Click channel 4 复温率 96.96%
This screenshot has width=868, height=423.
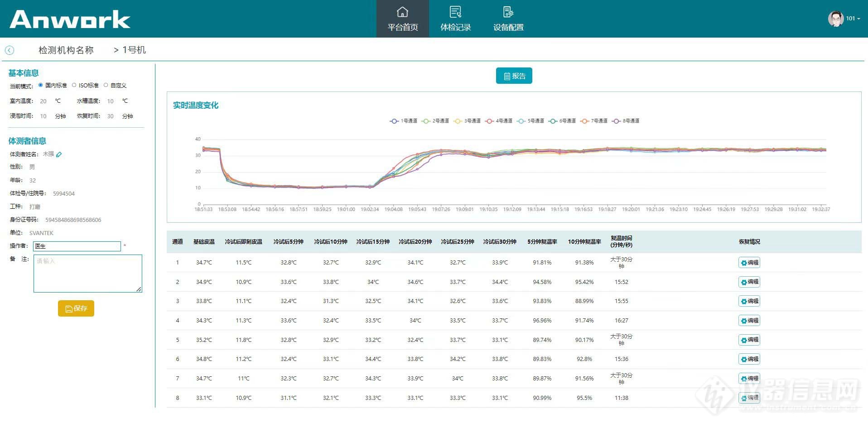click(542, 321)
